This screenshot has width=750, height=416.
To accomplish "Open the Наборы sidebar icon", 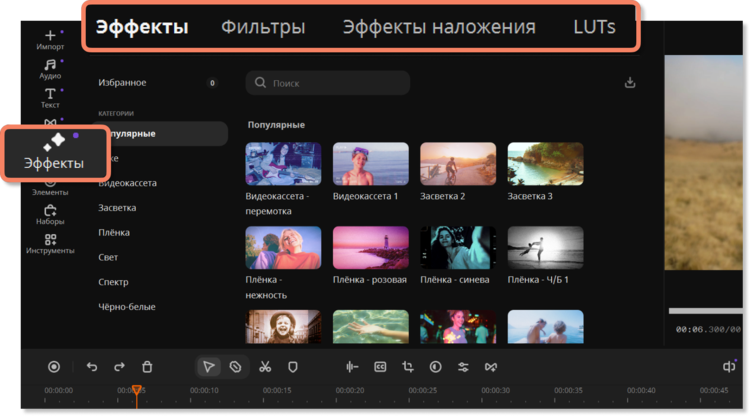I will pos(50,214).
